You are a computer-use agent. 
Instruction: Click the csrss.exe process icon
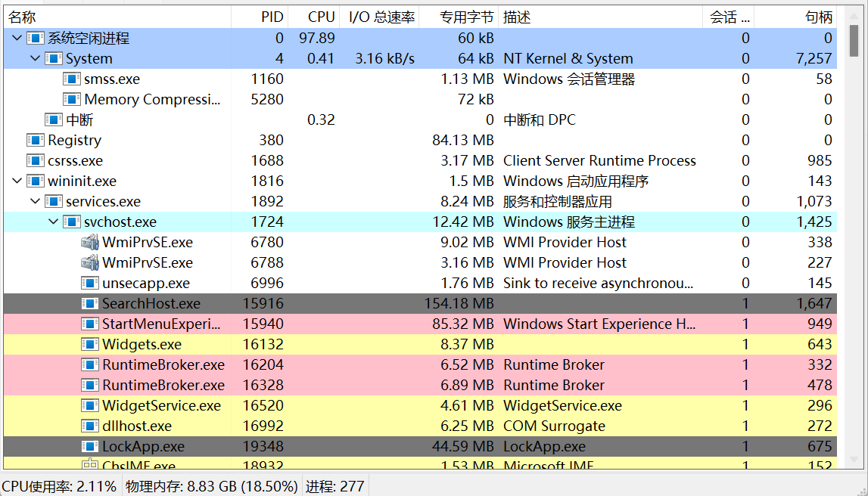(36, 161)
